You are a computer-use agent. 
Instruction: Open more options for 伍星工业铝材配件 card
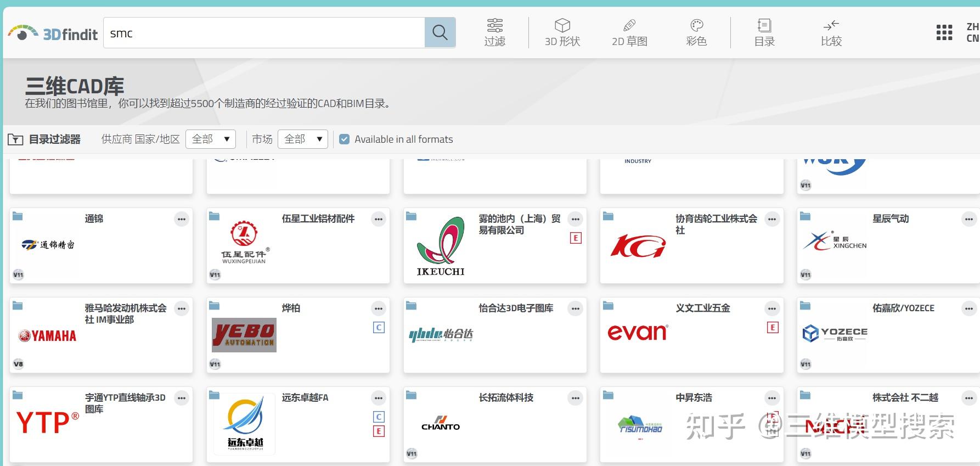379,219
